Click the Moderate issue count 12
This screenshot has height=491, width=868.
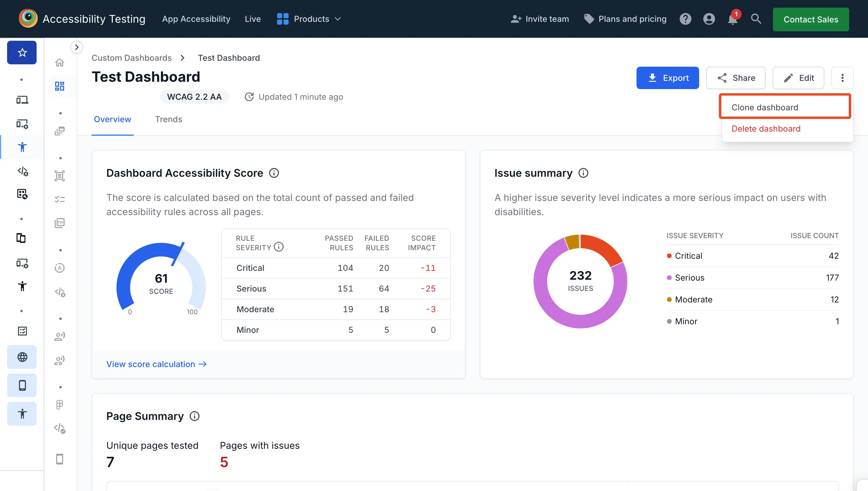click(x=834, y=299)
